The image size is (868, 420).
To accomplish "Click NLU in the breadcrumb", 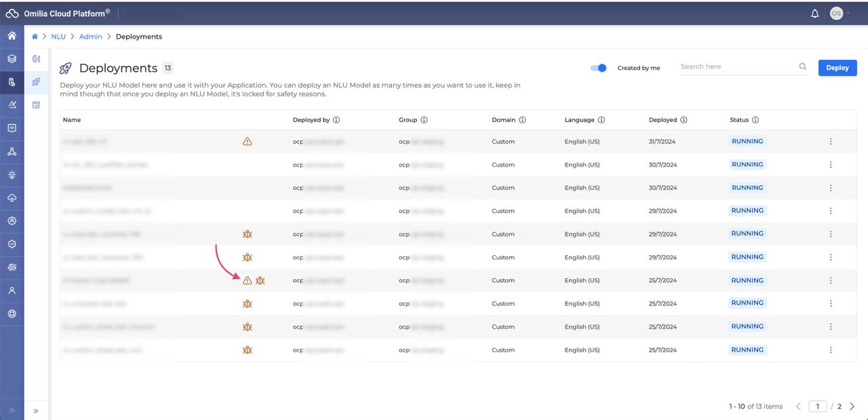I will [58, 37].
